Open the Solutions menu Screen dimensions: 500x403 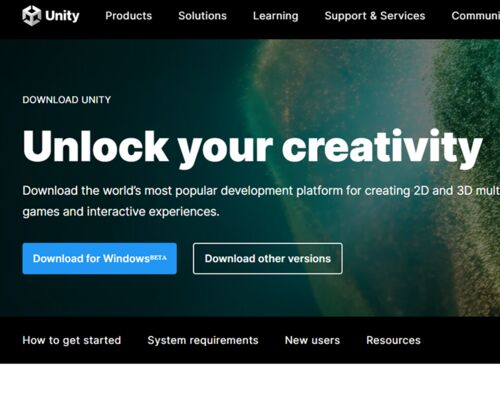(x=202, y=16)
